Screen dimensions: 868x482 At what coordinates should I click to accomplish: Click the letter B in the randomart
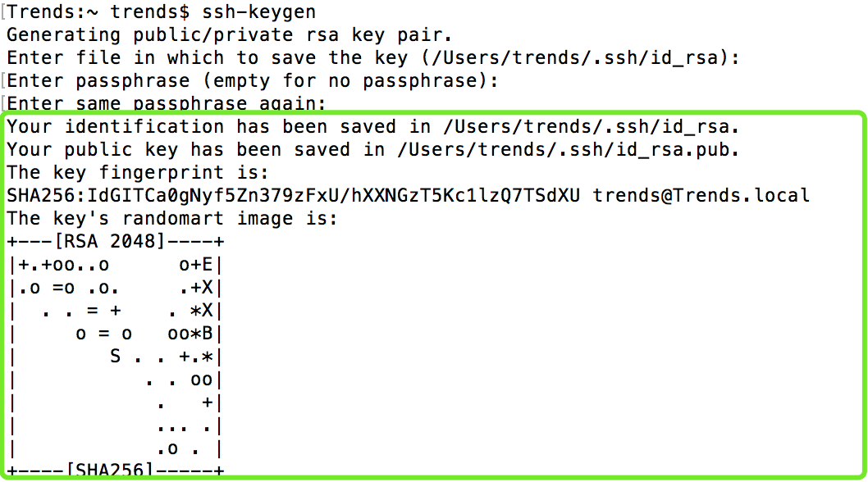pos(207,334)
